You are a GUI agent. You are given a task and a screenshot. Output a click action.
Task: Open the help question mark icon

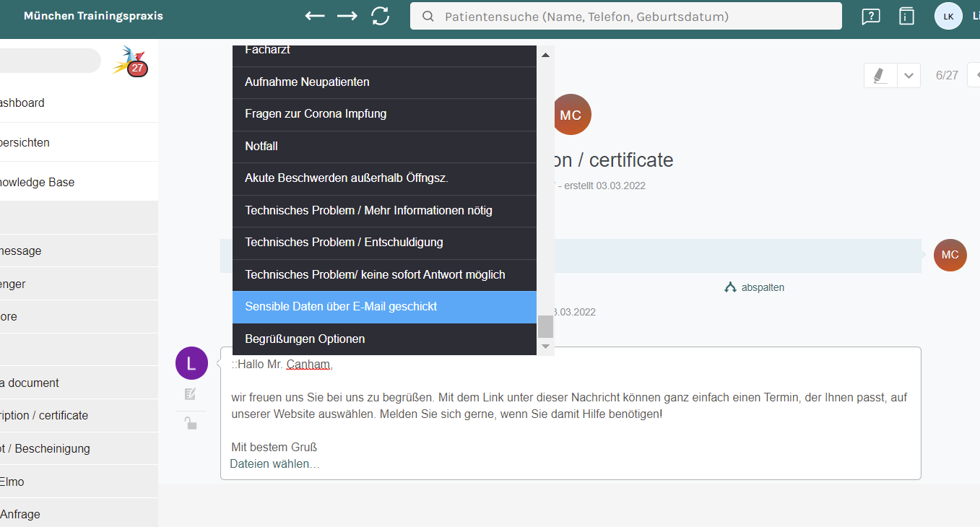[871, 16]
